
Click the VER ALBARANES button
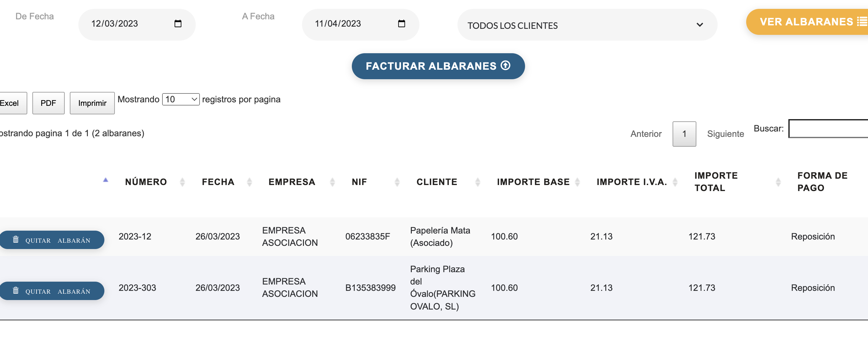(x=809, y=22)
